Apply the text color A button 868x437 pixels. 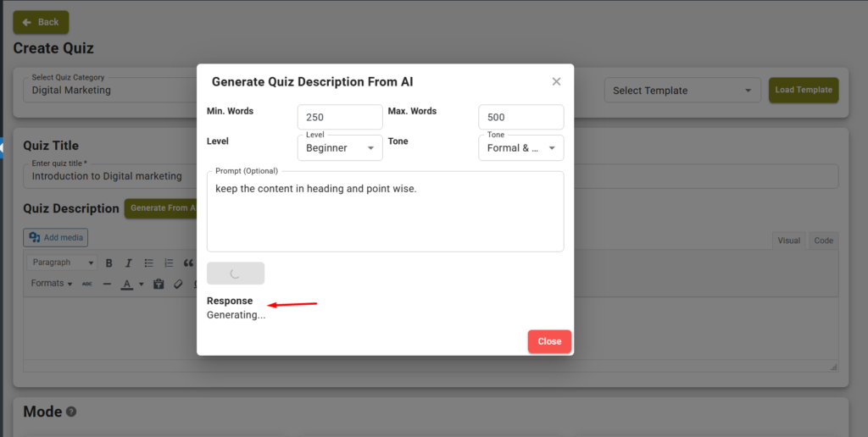point(127,285)
